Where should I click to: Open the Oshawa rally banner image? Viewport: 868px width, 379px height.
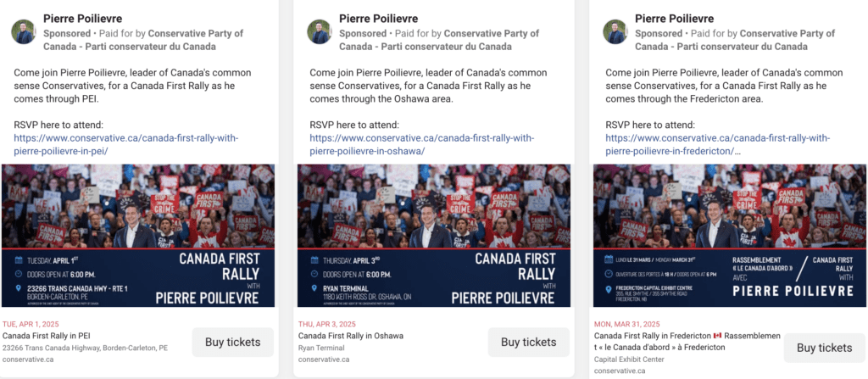click(x=433, y=235)
